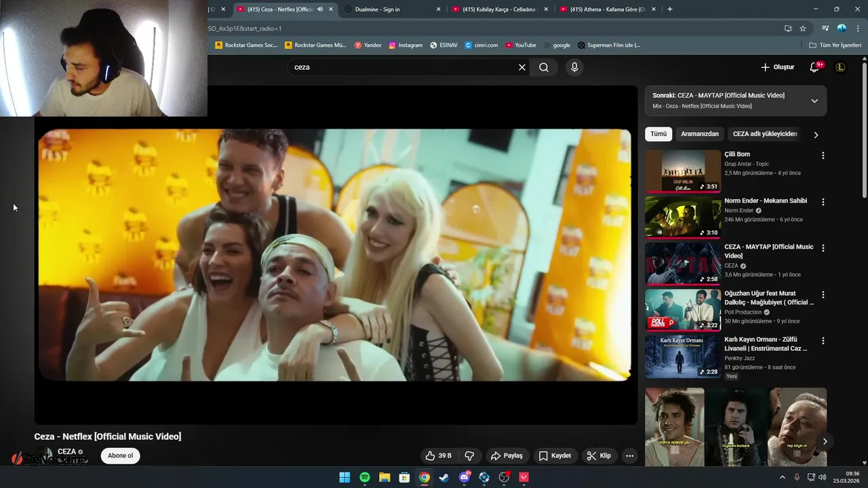Open Spotify from the taskbar
Image resolution: width=868 pixels, height=488 pixels.
coord(364,477)
